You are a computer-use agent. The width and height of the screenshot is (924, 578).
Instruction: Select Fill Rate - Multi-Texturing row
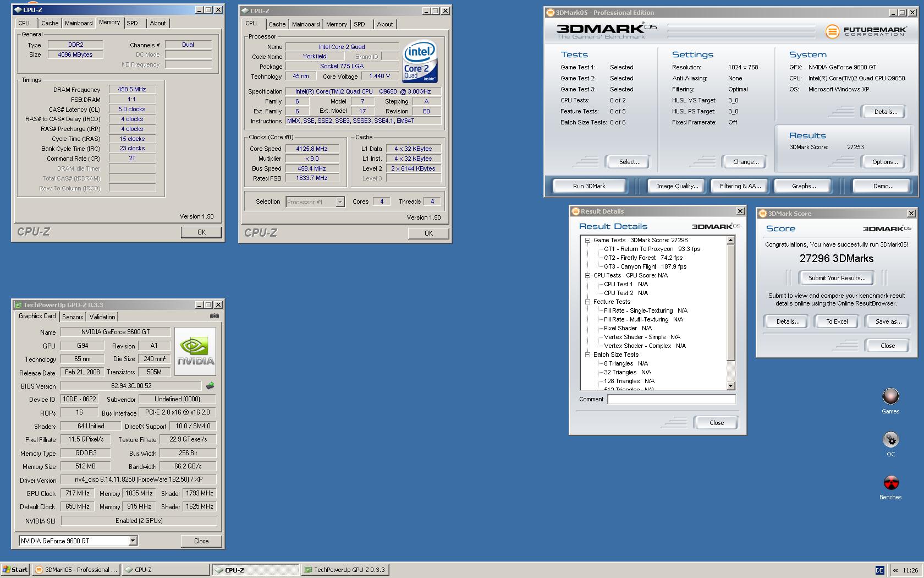pos(643,319)
